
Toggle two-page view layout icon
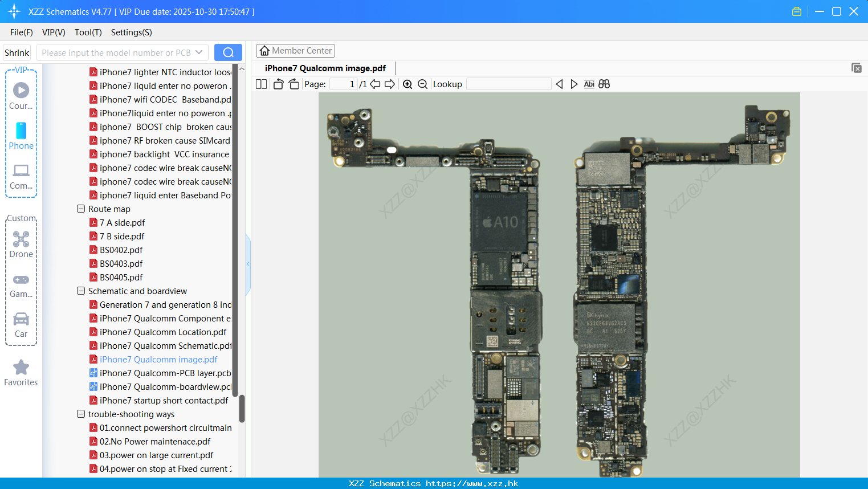point(261,84)
